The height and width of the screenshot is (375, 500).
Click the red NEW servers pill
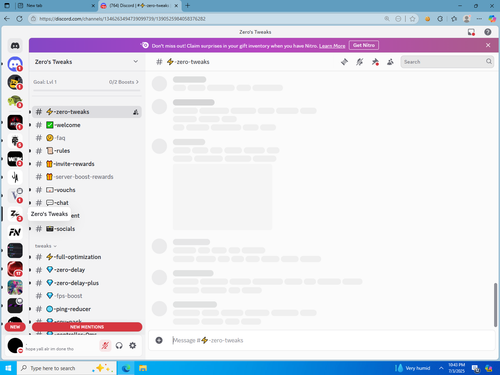point(15,327)
